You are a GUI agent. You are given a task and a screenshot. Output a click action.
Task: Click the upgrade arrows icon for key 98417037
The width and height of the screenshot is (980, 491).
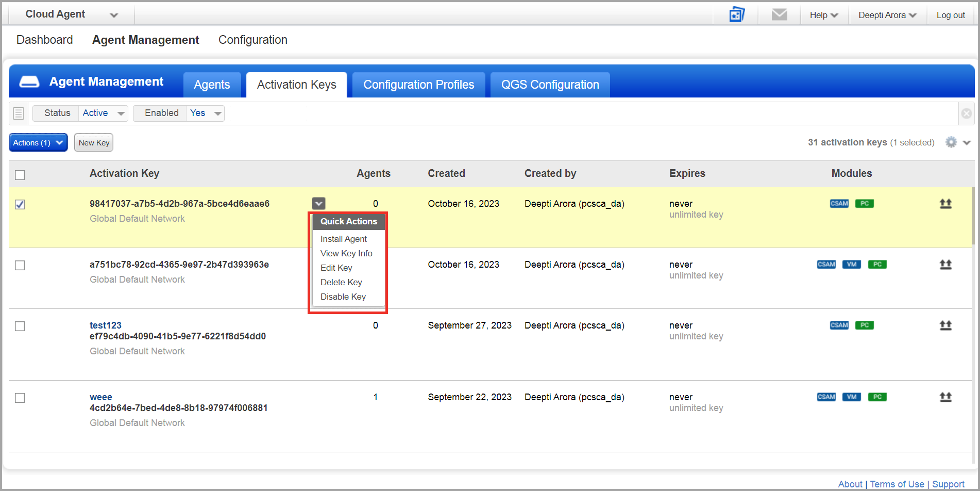[945, 204]
